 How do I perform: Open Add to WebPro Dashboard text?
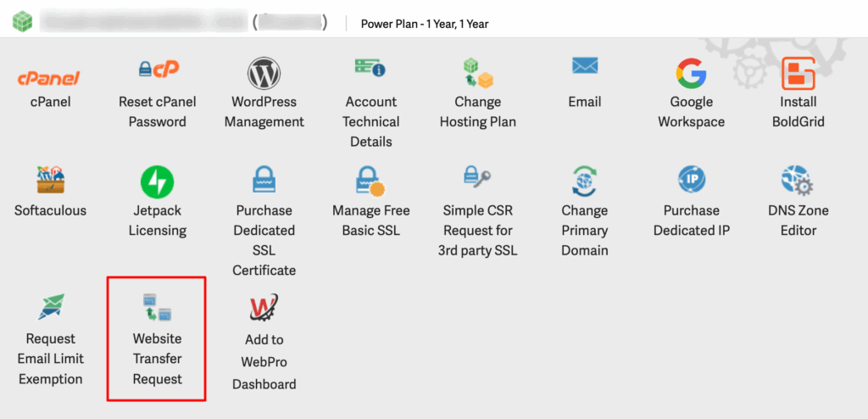tap(264, 362)
